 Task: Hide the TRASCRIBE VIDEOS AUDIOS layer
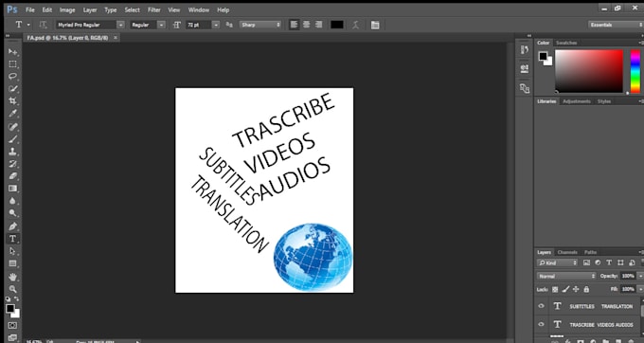(541, 324)
